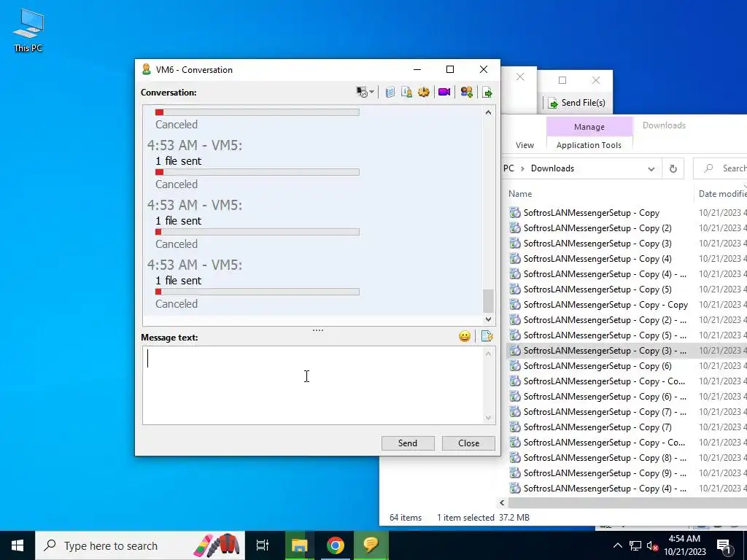Select file 'SoftrosLANMessengerSetup - Copy (2)'
The image size is (747, 560).
pyautogui.click(x=597, y=228)
